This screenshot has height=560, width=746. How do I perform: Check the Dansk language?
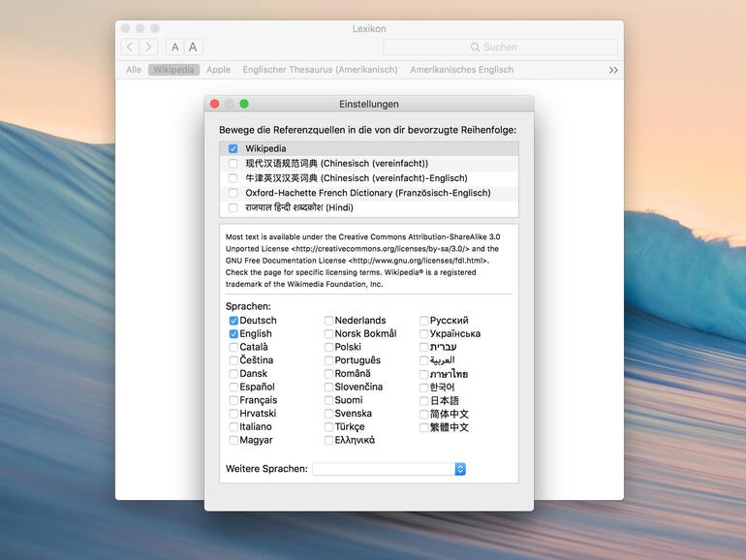coord(233,373)
